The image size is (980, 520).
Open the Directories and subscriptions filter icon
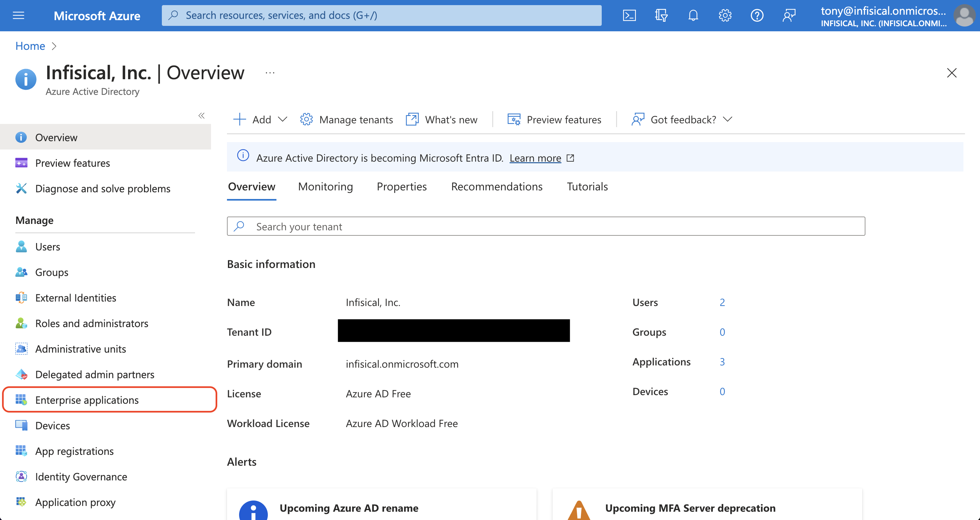[x=661, y=16]
